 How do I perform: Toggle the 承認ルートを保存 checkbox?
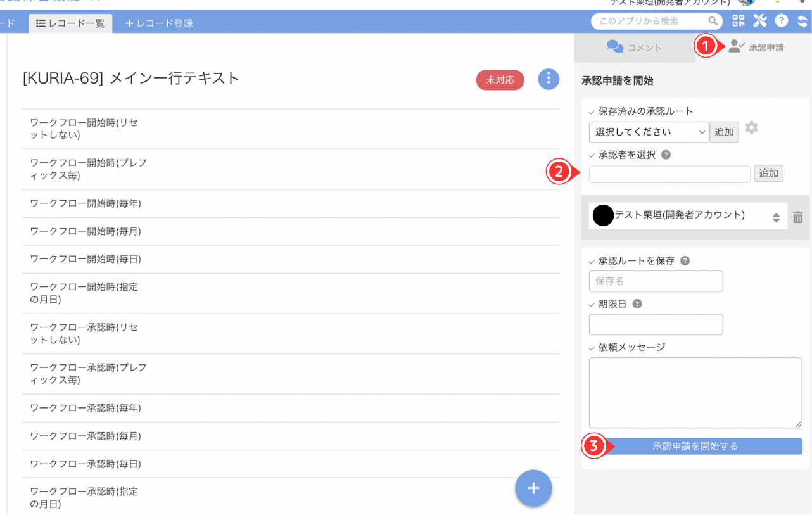(x=590, y=260)
